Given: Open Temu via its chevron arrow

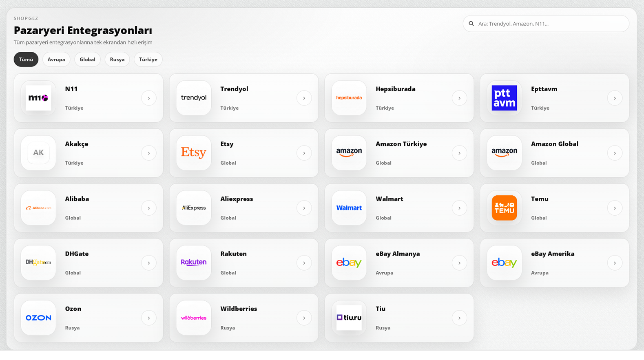Looking at the screenshot, I should [x=615, y=208].
